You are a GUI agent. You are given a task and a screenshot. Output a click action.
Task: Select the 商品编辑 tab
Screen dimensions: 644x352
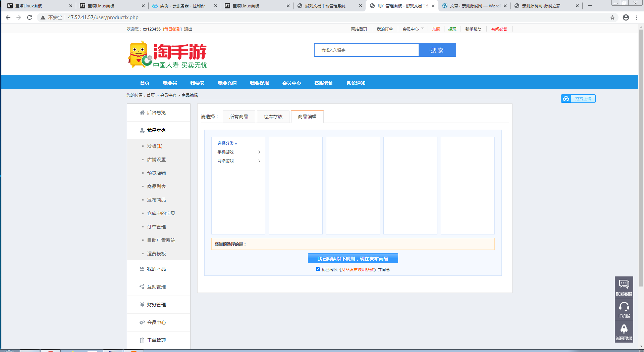pos(307,117)
